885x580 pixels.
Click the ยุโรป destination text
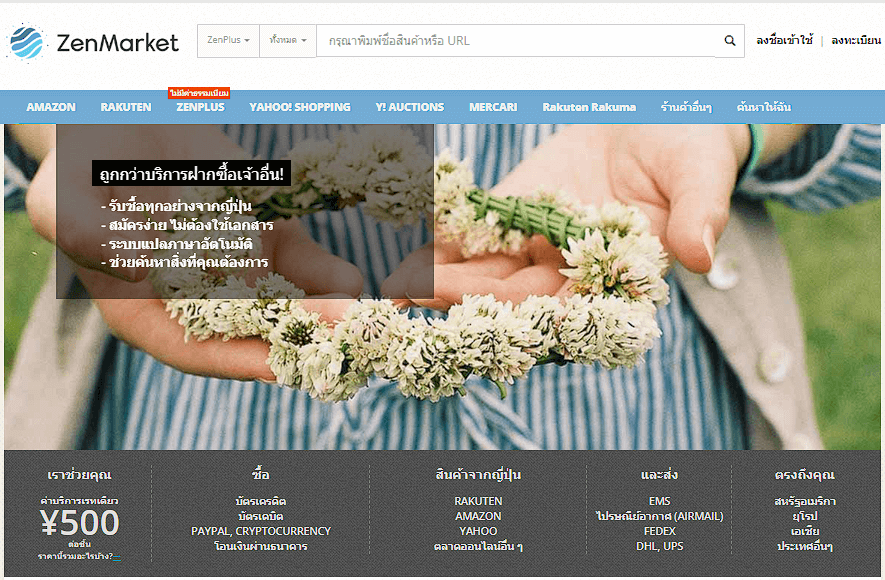(804, 516)
